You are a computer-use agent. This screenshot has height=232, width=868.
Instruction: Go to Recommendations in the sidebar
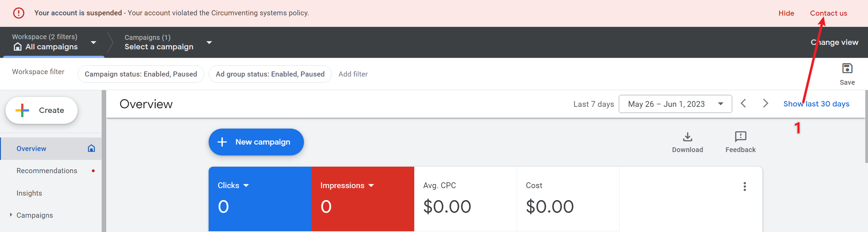coord(47,171)
